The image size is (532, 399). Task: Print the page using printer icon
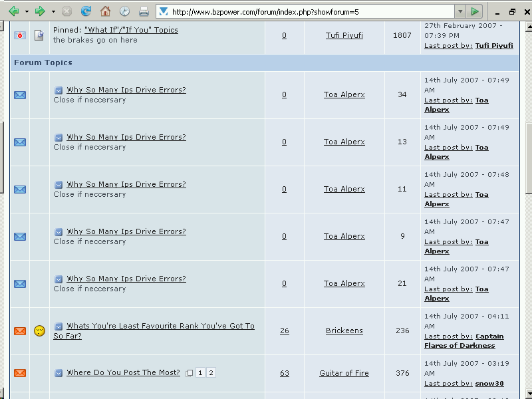(144, 11)
